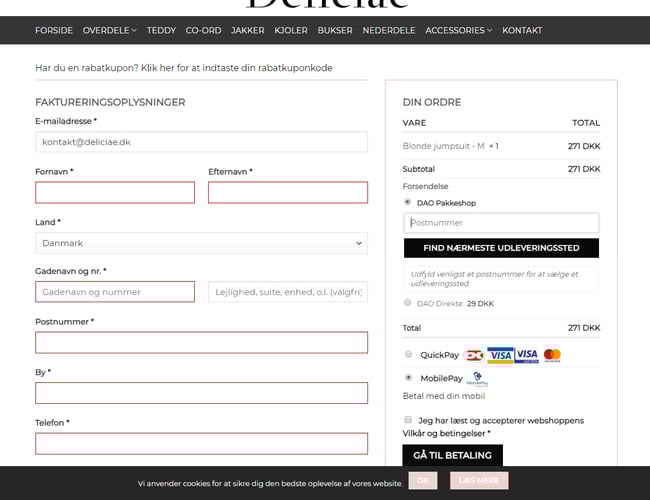Click Gå til betaling button
This screenshot has width=650, height=500.
point(452,455)
